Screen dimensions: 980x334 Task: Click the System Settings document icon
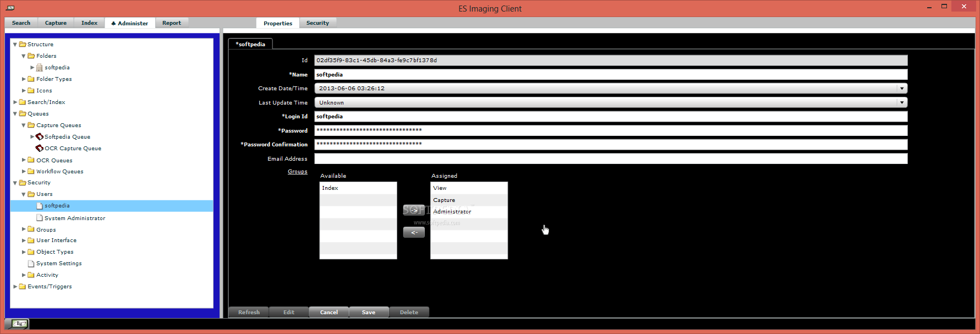31,264
